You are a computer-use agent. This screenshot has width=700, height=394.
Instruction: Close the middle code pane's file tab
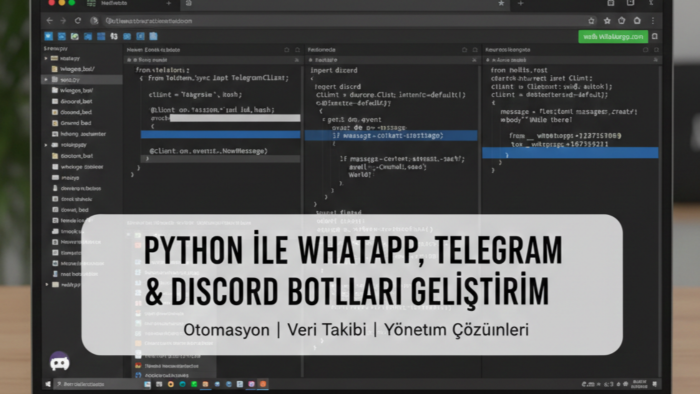(474, 60)
